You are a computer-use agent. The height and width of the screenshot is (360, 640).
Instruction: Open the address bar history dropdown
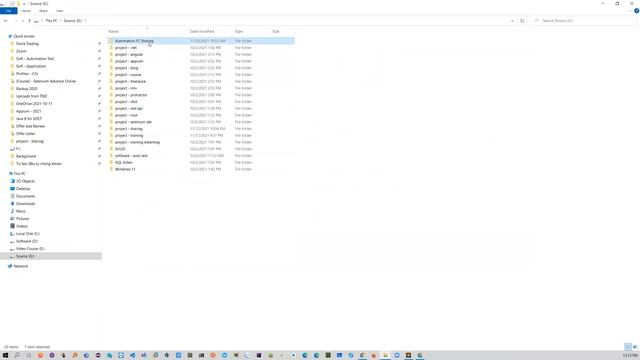pos(512,20)
